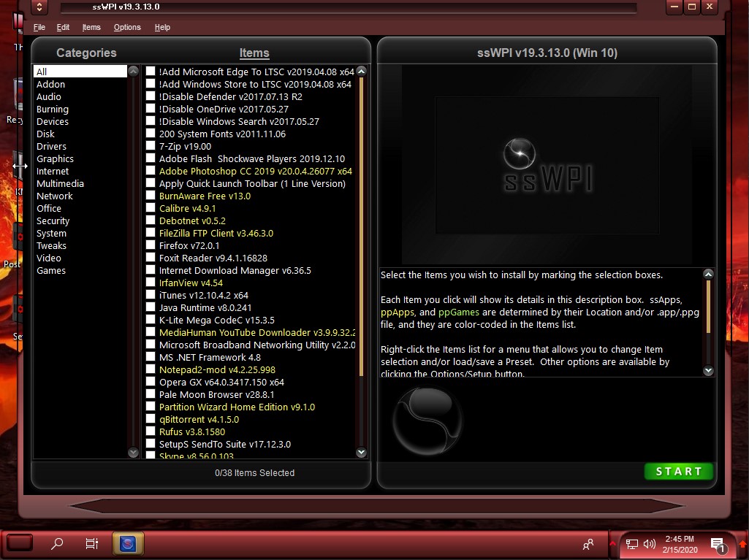Select the Tweaks category
The width and height of the screenshot is (749, 560).
coord(51,245)
